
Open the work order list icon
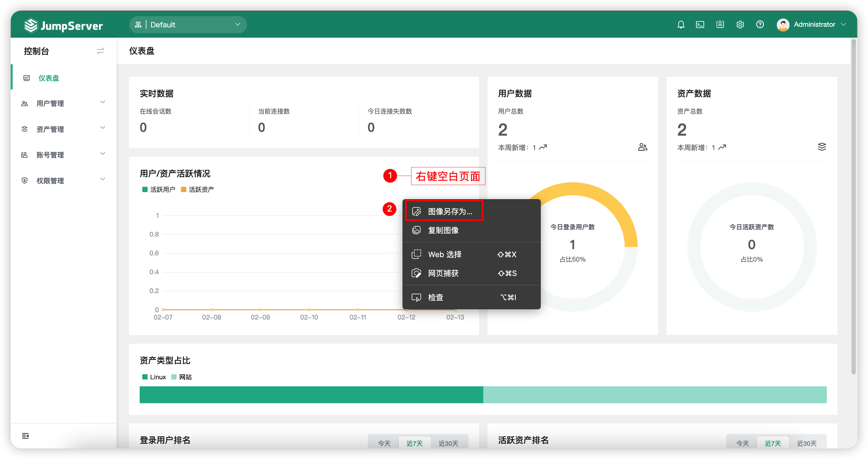click(x=720, y=25)
